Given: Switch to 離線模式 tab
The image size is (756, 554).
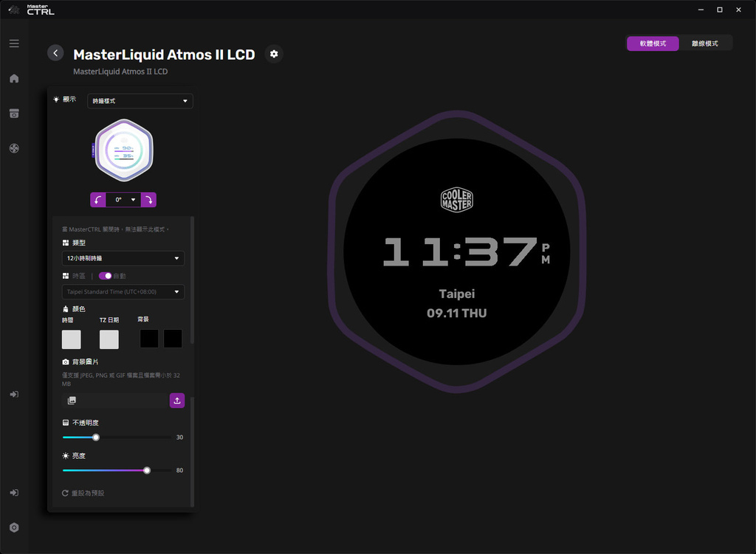Looking at the screenshot, I should click(705, 44).
